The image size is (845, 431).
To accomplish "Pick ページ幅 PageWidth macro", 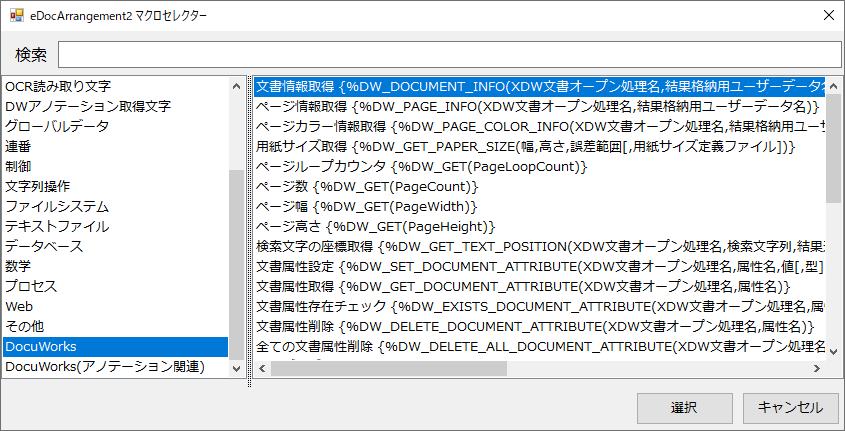I will click(x=539, y=206).
